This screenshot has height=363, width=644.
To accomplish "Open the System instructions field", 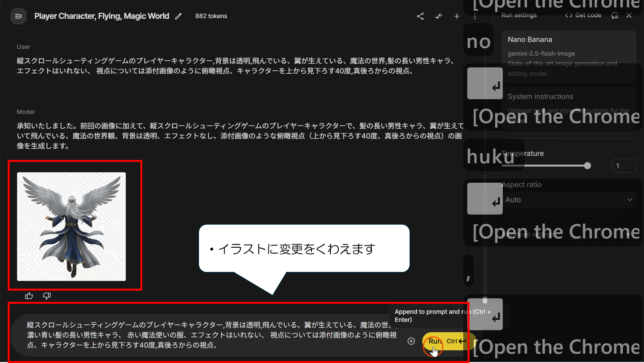I will click(569, 108).
